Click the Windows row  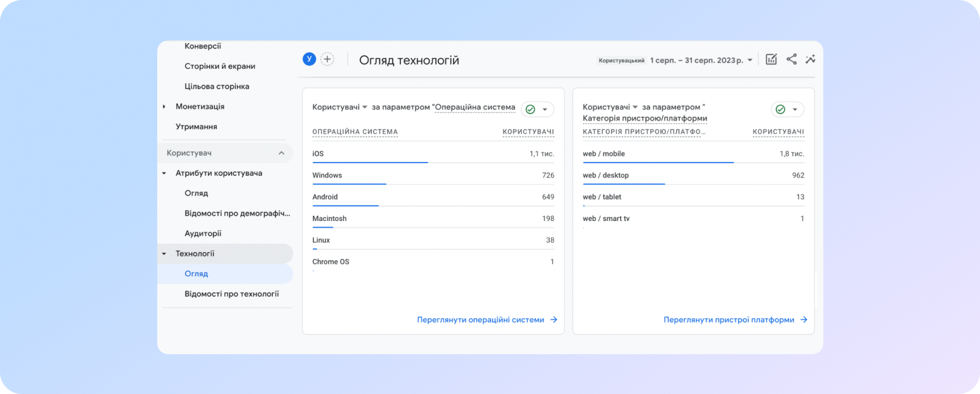[433, 175]
